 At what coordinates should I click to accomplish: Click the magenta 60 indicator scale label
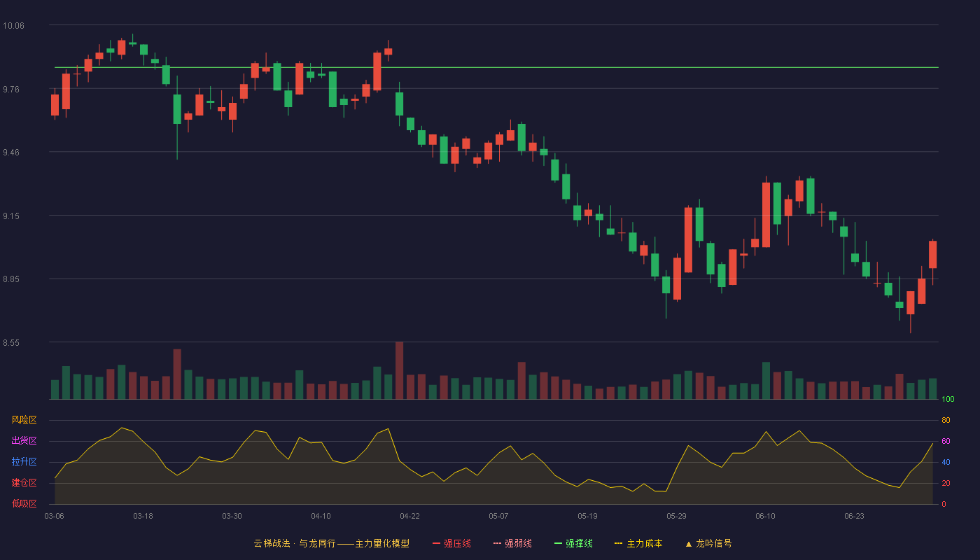pyautogui.click(x=946, y=441)
